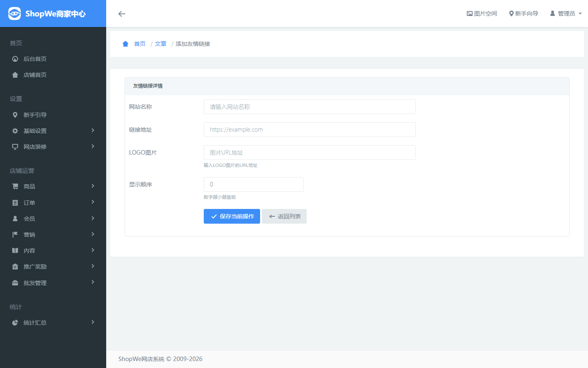Select the 订单 sidebar menu label
The width and height of the screenshot is (588, 368).
coord(29,203)
